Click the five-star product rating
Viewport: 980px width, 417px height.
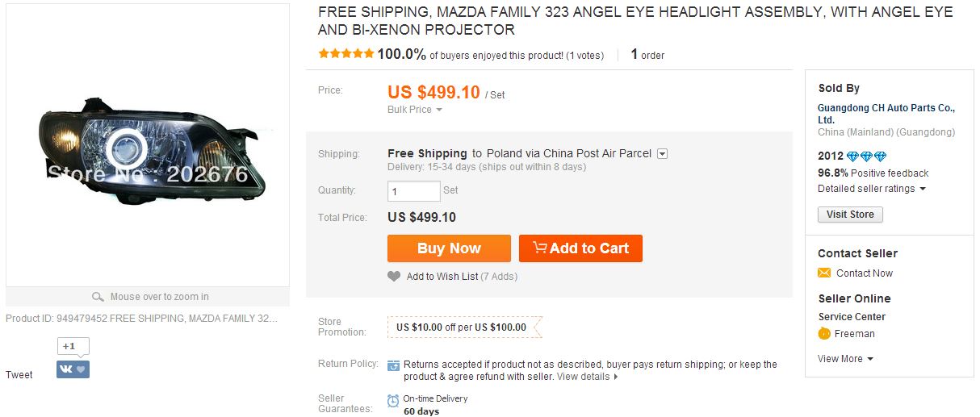[346, 54]
